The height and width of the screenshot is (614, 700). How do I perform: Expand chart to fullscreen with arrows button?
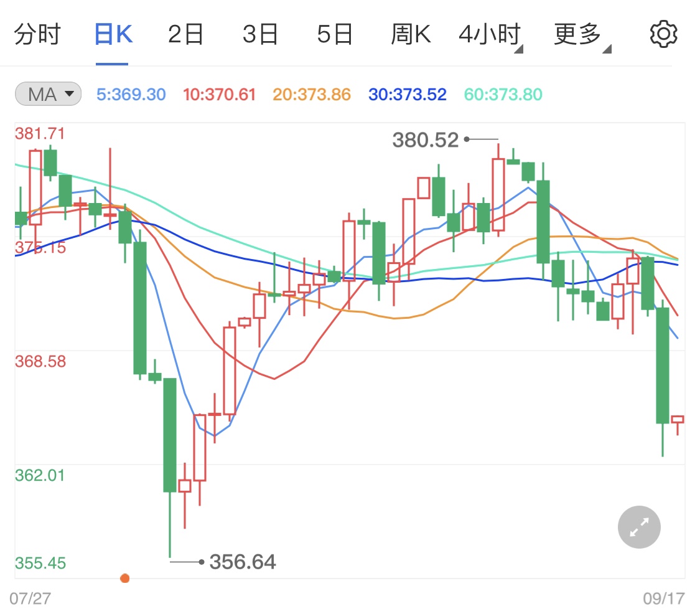[639, 527]
